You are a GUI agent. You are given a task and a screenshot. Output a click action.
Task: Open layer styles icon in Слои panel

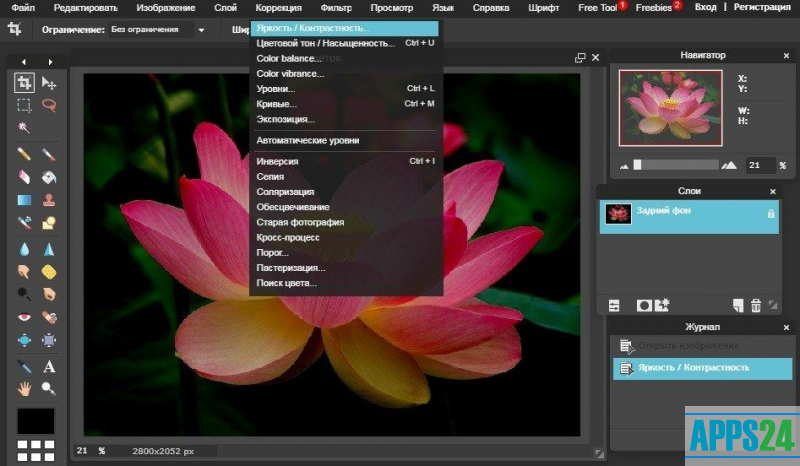662,305
